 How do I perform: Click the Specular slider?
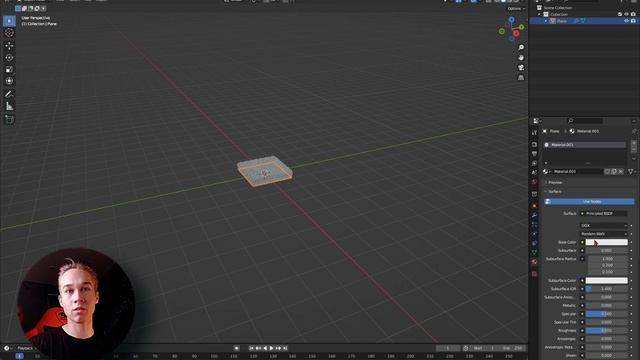(607, 314)
